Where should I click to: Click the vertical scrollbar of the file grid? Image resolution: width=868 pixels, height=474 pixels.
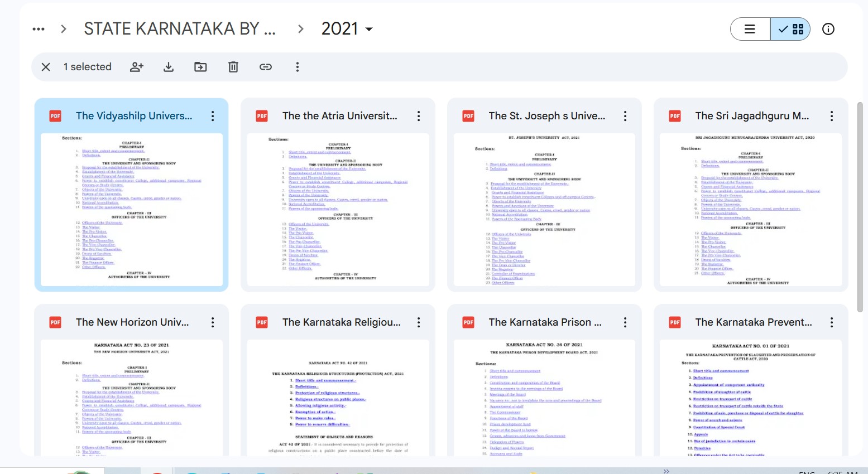point(860,207)
